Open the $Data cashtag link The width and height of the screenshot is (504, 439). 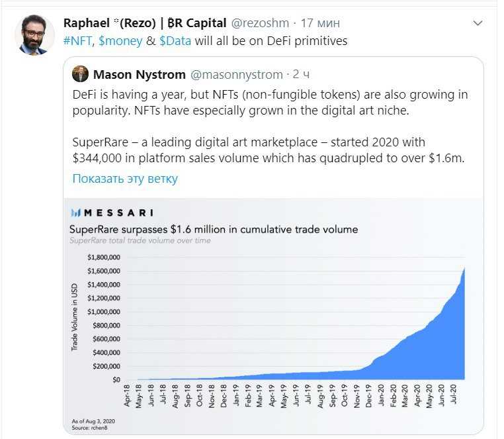pos(175,41)
